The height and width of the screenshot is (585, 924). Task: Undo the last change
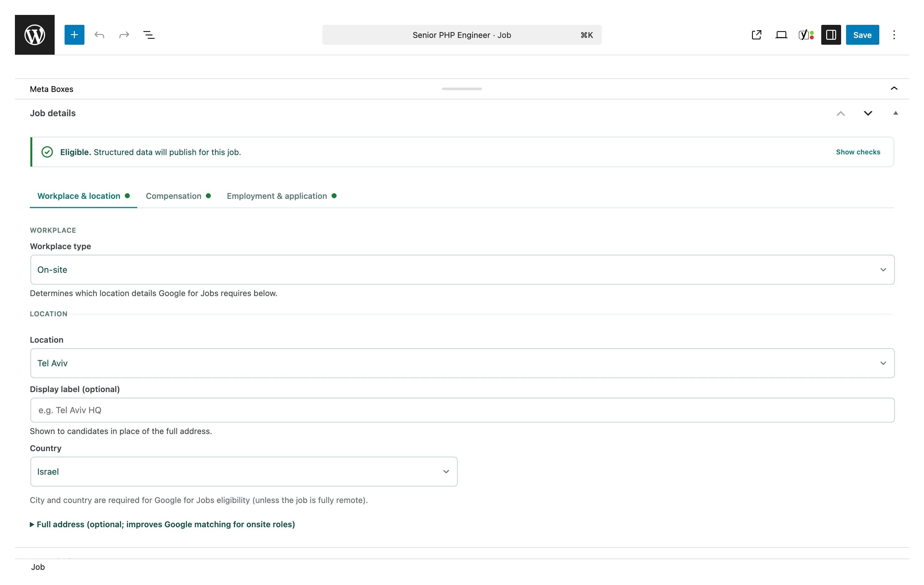99,35
